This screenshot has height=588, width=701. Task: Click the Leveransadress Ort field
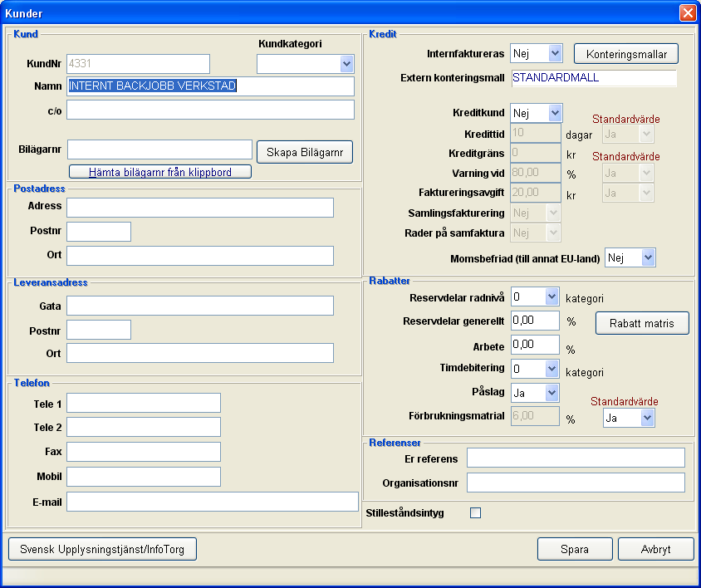click(200, 353)
